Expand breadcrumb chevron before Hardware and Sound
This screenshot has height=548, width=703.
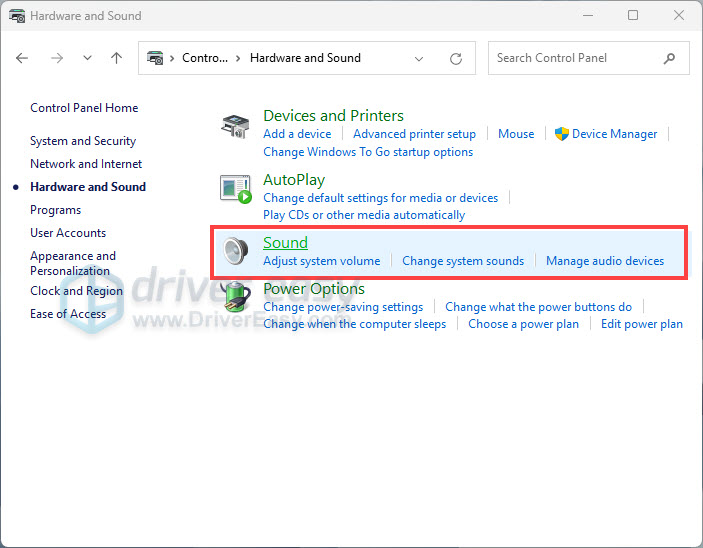[238, 58]
